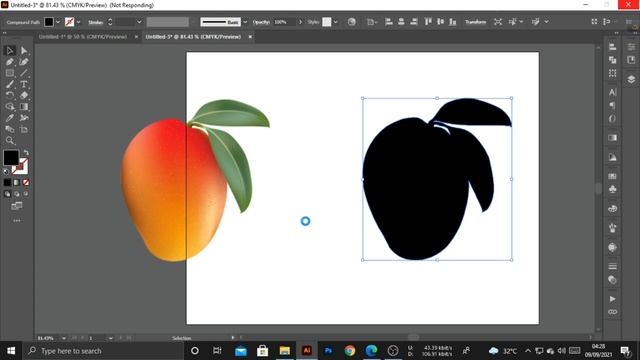Open the Layers panel icon
This screenshot has height=360, width=640.
(x=631, y=79)
